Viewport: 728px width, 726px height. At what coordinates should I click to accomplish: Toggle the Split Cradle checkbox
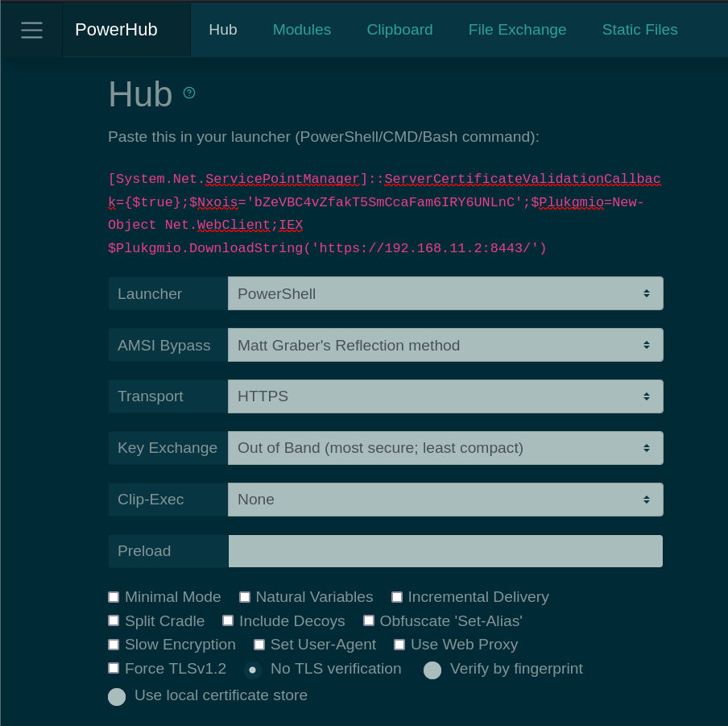[x=114, y=620]
